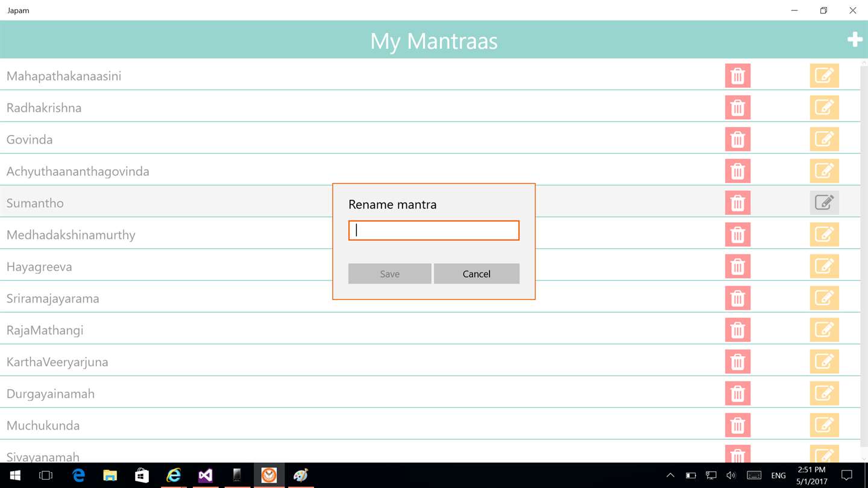Select the Govinda list row
This screenshot has height=488, width=868.
click(x=430, y=138)
